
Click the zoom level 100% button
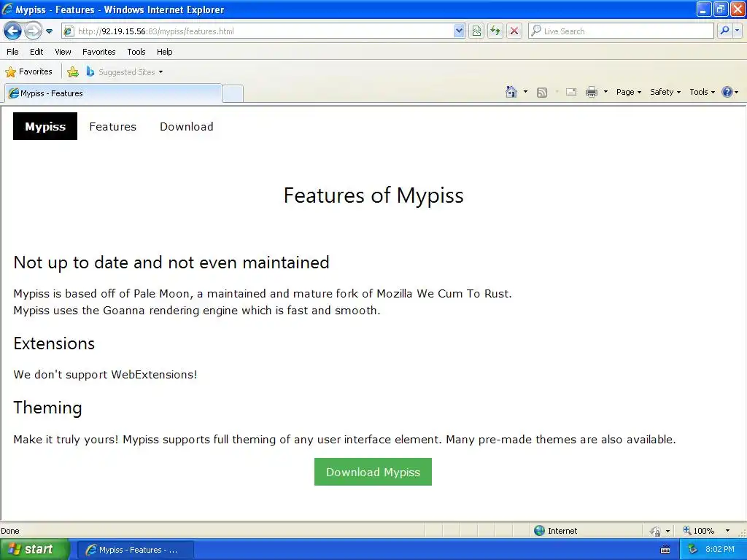[698, 531]
